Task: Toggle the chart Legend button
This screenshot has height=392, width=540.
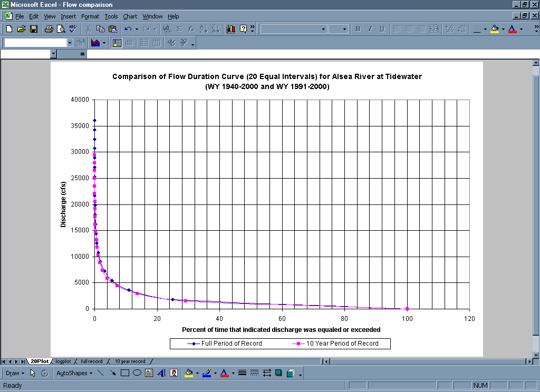Action: pos(117,43)
